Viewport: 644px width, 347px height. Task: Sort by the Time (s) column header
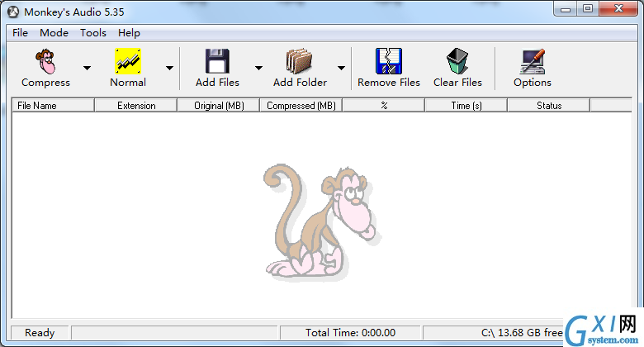click(x=466, y=105)
